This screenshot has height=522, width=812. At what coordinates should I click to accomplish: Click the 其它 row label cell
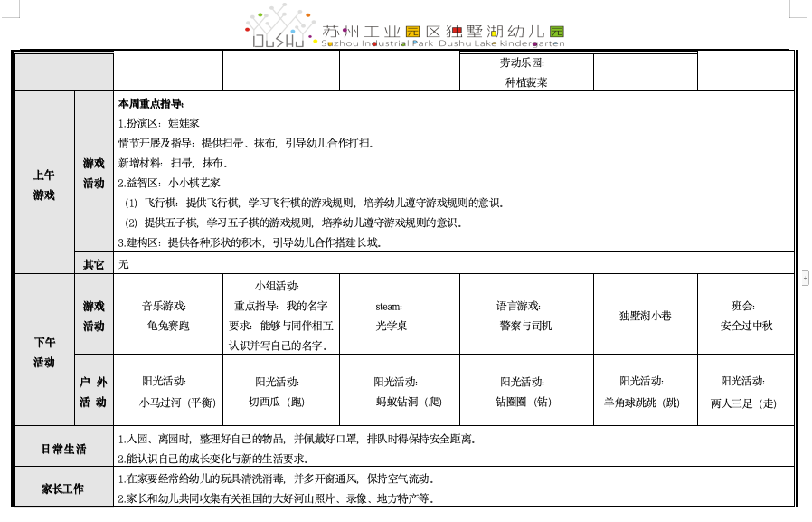93,264
